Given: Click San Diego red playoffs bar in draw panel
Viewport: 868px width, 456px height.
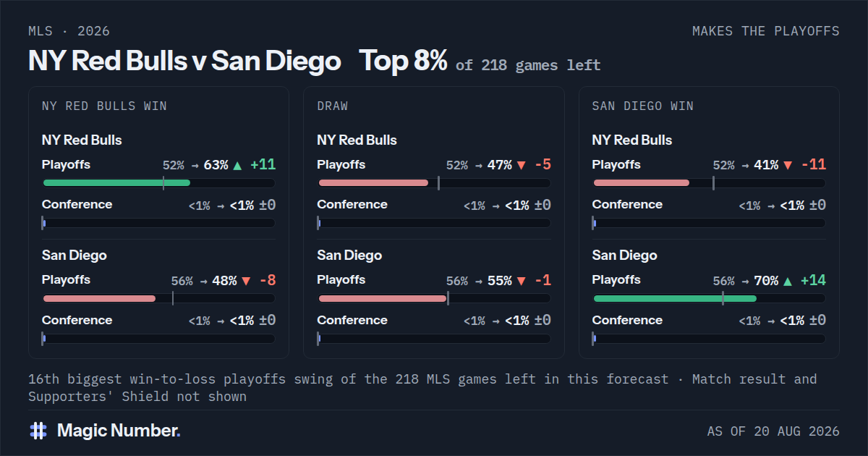Looking at the screenshot, I should tap(382, 298).
